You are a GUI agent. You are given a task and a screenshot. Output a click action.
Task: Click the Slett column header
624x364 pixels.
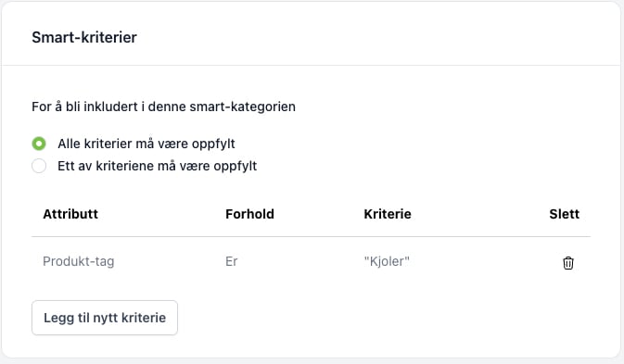point(564,214)
